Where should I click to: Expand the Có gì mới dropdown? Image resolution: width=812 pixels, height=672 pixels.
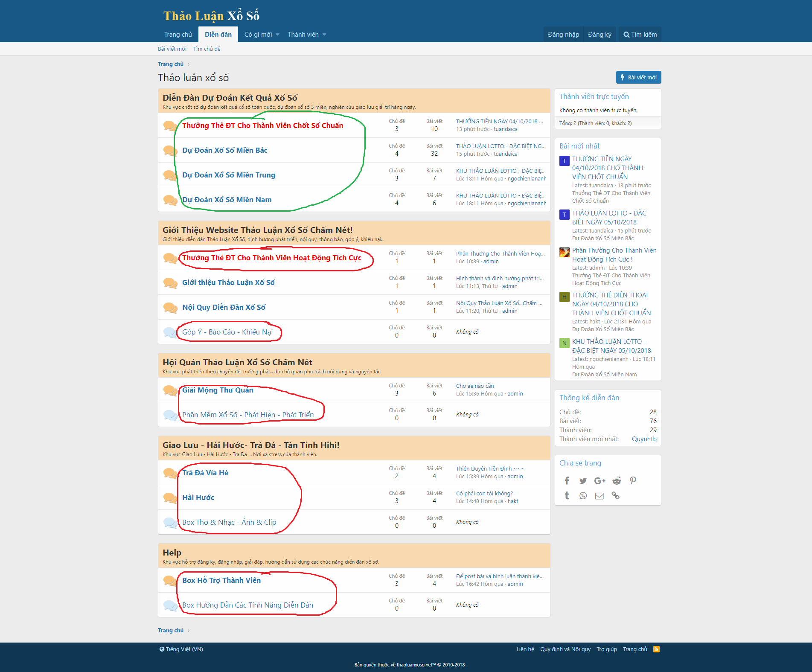[261, 34]
